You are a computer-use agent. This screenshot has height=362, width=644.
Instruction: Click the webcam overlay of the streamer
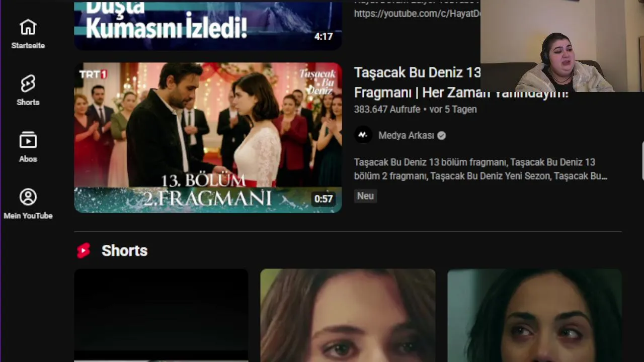(x=562, y=46)
